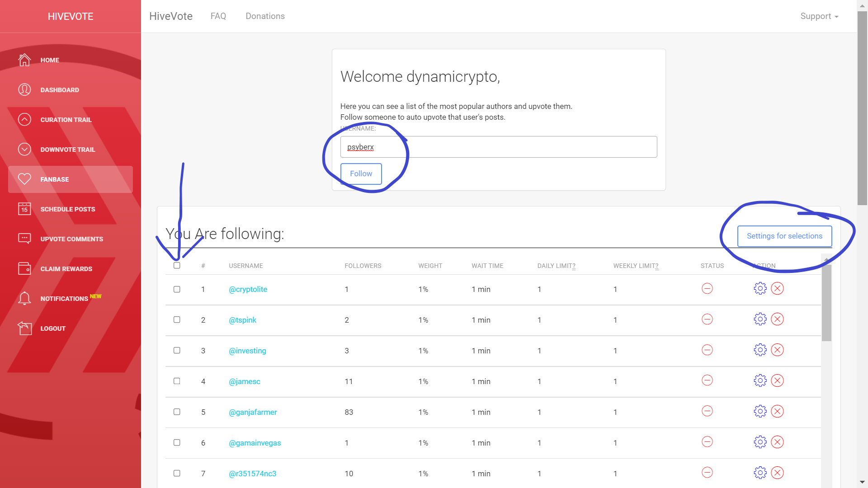Expand the Support dropdown menu

(x=819, y=16)
